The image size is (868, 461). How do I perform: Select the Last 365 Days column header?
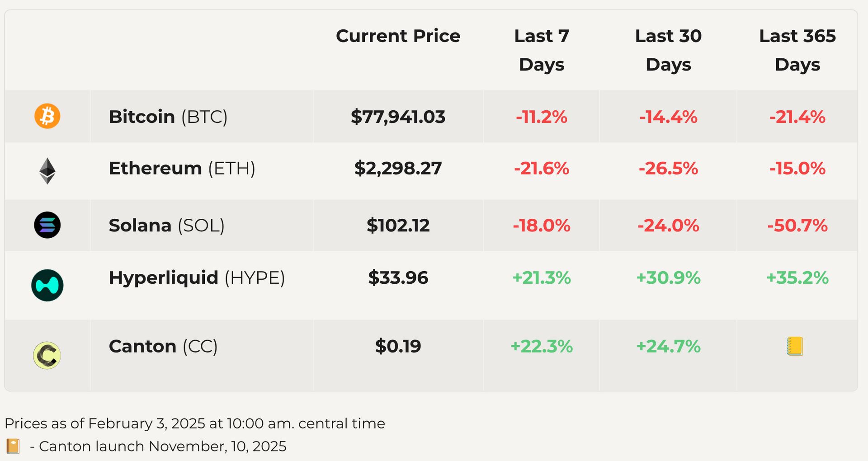797,50
